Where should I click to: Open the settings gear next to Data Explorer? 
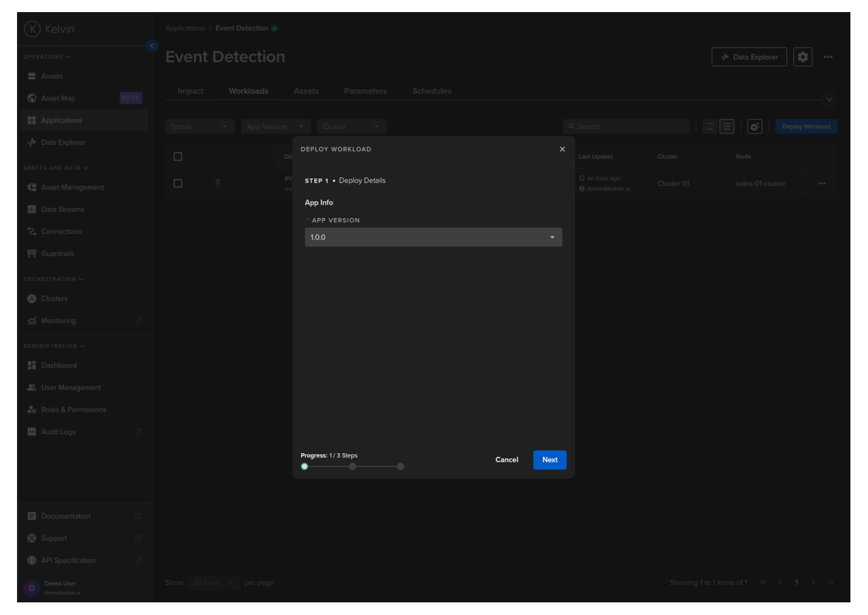pyautogui.click(x=803, y=57)
